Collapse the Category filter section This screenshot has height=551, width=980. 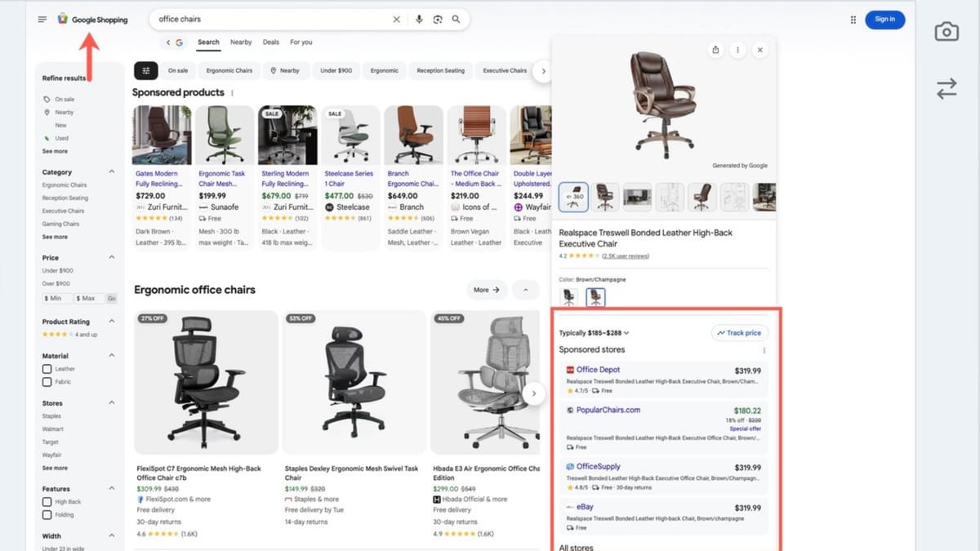pos(112,171)
